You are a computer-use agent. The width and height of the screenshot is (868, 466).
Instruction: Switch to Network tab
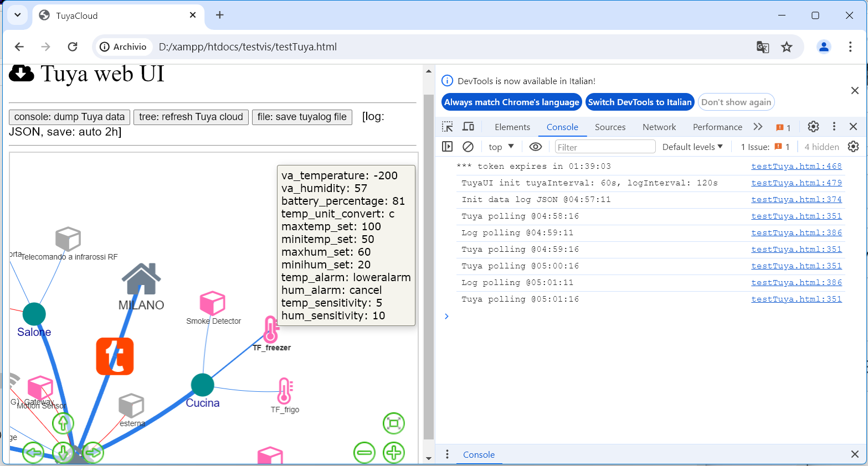pyautogui.click(x=659, y=127)
